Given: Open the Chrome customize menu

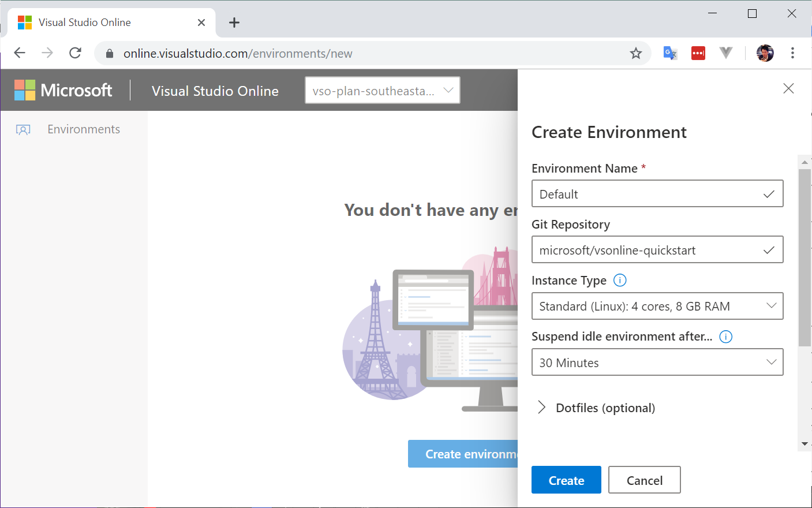Looking at the screenshot, I should click(x=792, y=53).
